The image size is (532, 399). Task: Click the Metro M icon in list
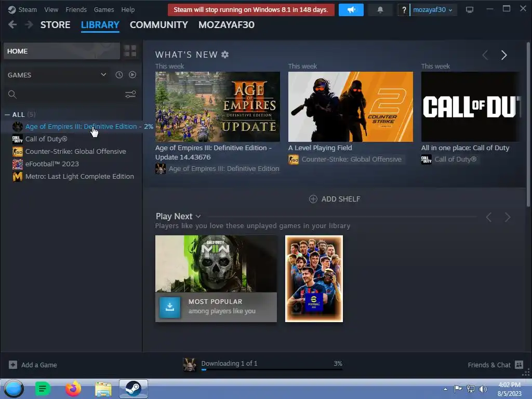click(18, 177)
